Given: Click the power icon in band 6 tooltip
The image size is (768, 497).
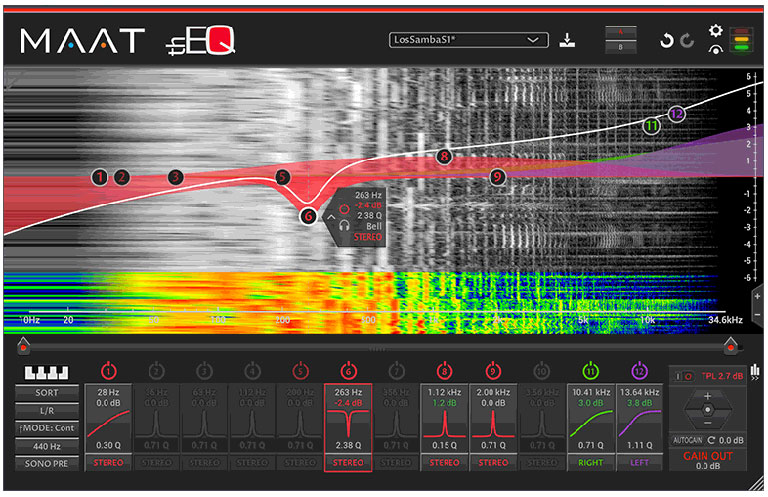Looking at the screenshot, I should pos(344,210).
